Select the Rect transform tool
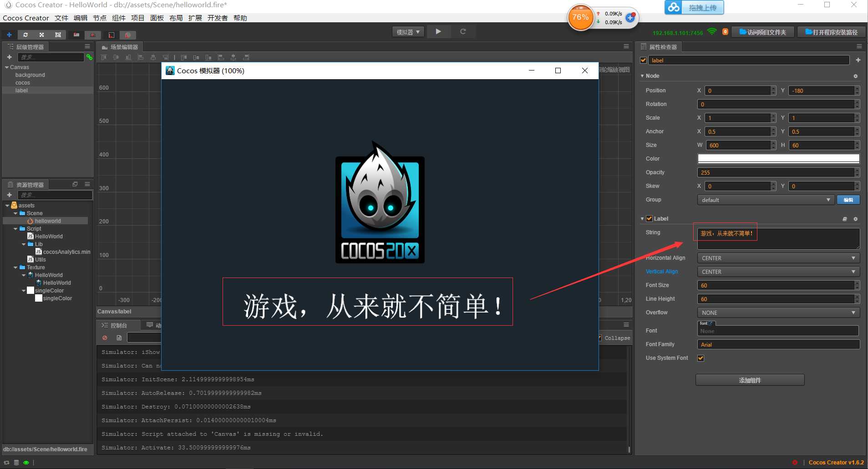Viewport: 868px width, 469px height. coord(58,35)
